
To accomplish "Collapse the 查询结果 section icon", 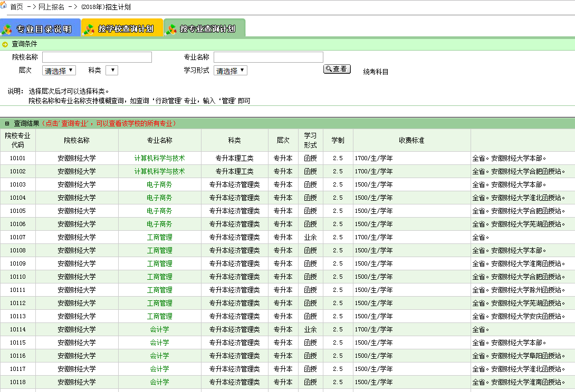I will pyautogui.click(x=7, y=124).
